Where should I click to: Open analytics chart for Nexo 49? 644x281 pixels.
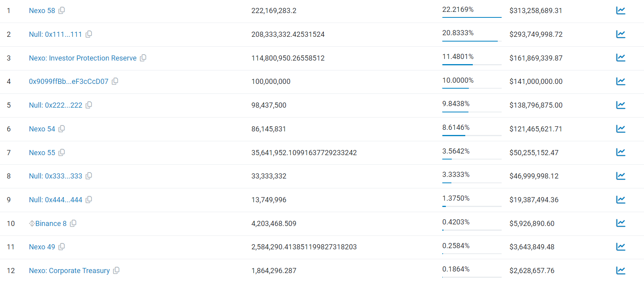point(621,247)
